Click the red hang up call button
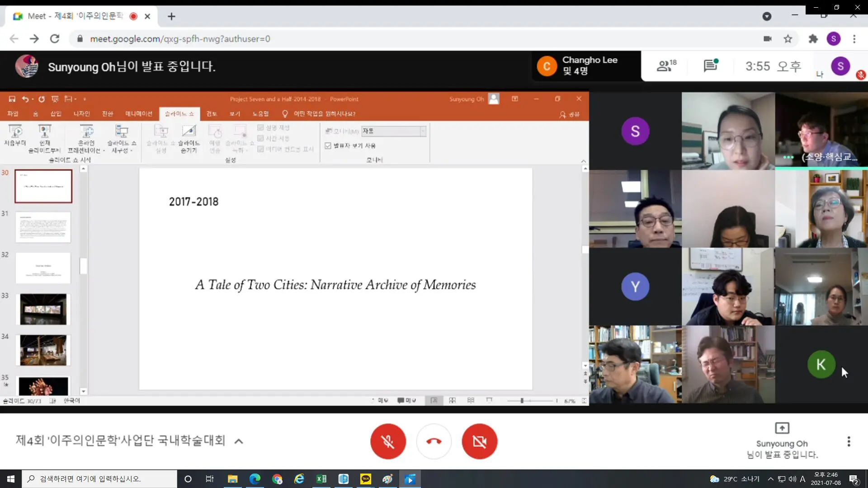This screenshot has width=868, height=488. click(434, 441)
